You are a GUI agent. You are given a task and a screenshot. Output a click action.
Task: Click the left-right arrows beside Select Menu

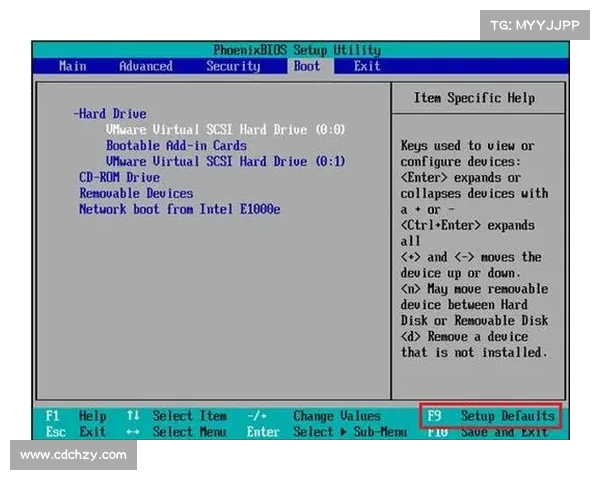tap(133, 432)
